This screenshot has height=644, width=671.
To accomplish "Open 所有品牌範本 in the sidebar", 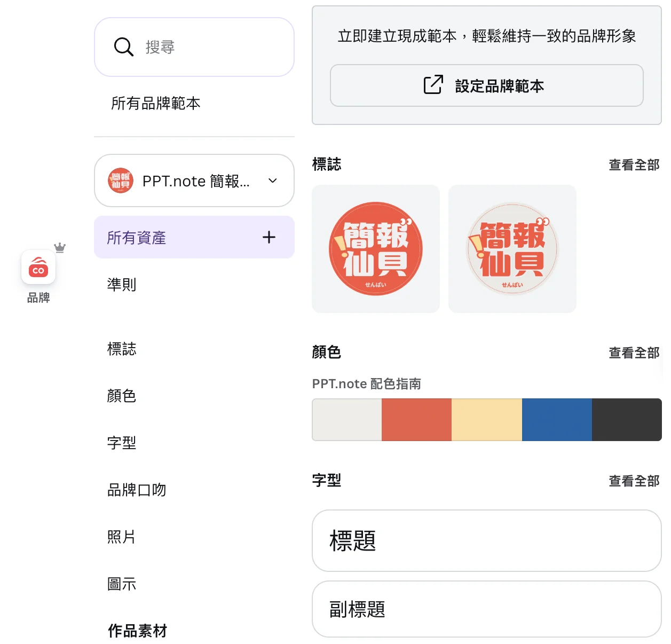I will click(156, 103).
